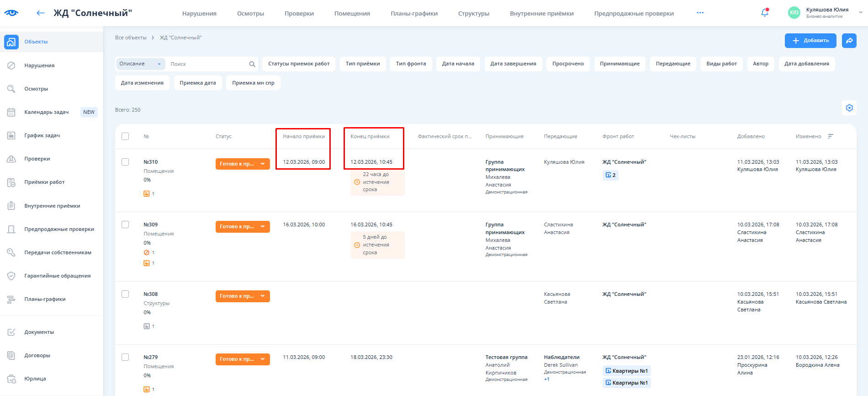
Task: Click the share arrow button
Action: [x=849, y=41]
